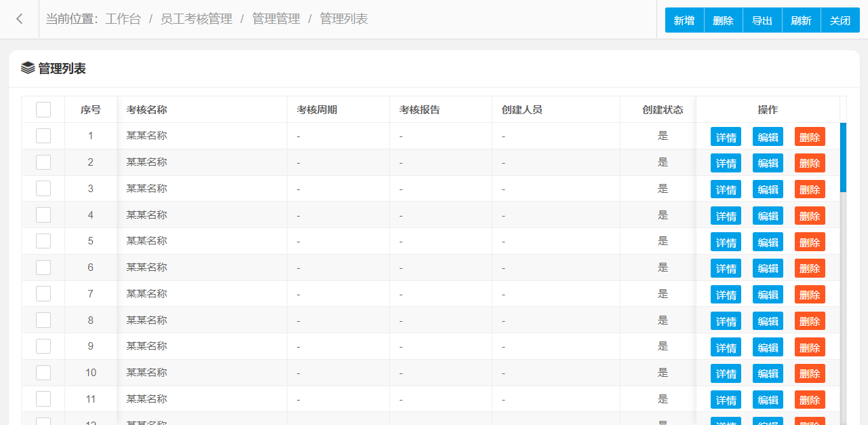
Task: Check the checkbox for row 11
Action: click(43, 399)
